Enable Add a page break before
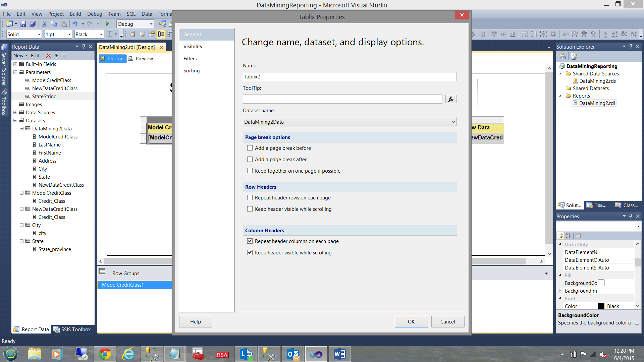The width and height of the screenshot is (644, 362). click(250, 148)
